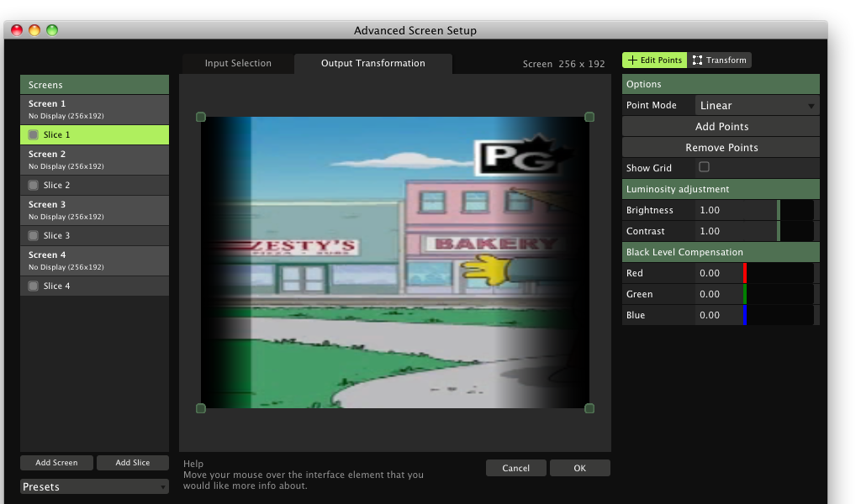This screenshot has height=504, width=861.
Task: Enable the Show Grid checkbox
Action: [x=704, y=166]
